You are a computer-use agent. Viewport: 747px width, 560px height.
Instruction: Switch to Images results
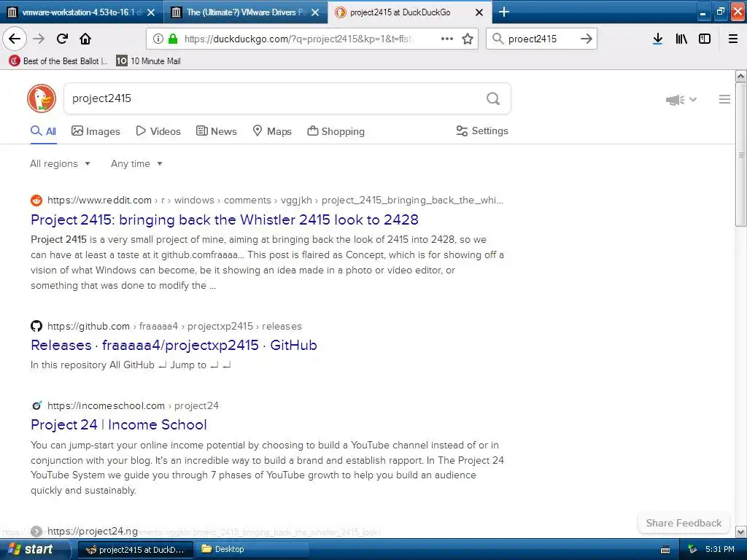tap(96, 131)
